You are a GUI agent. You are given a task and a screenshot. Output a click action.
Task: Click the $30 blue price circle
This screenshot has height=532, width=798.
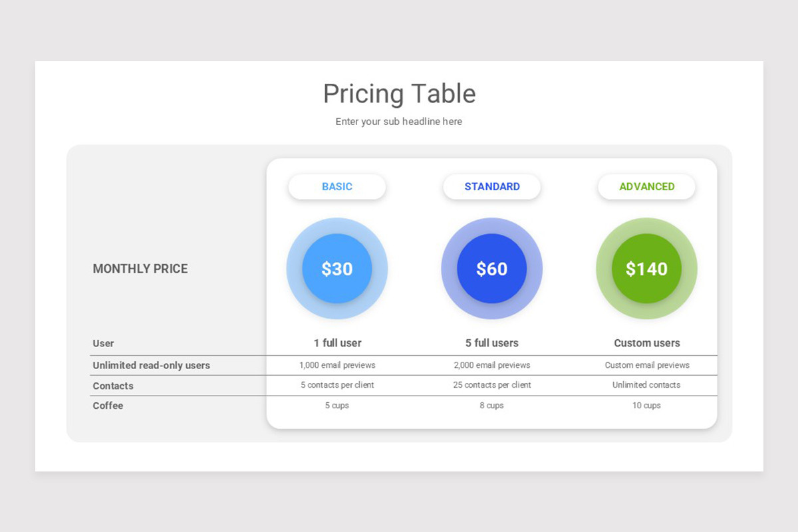(x=337, y=269)
